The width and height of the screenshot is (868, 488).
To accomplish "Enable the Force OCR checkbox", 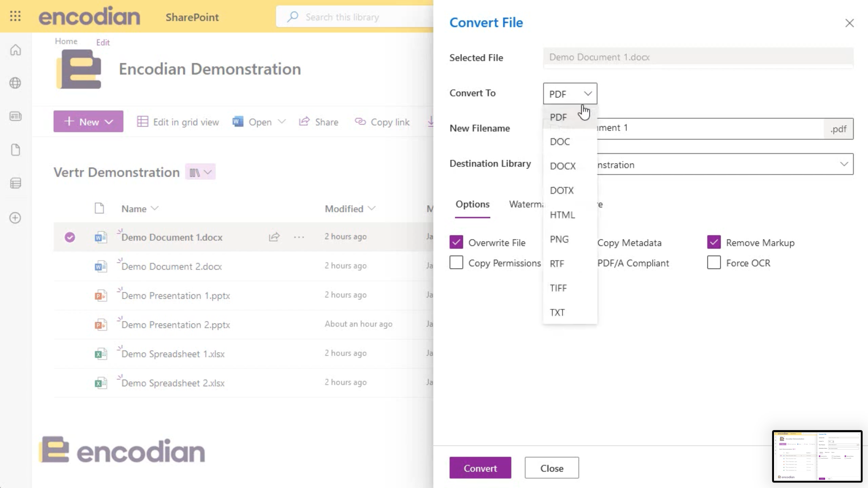I will (714, 263).
